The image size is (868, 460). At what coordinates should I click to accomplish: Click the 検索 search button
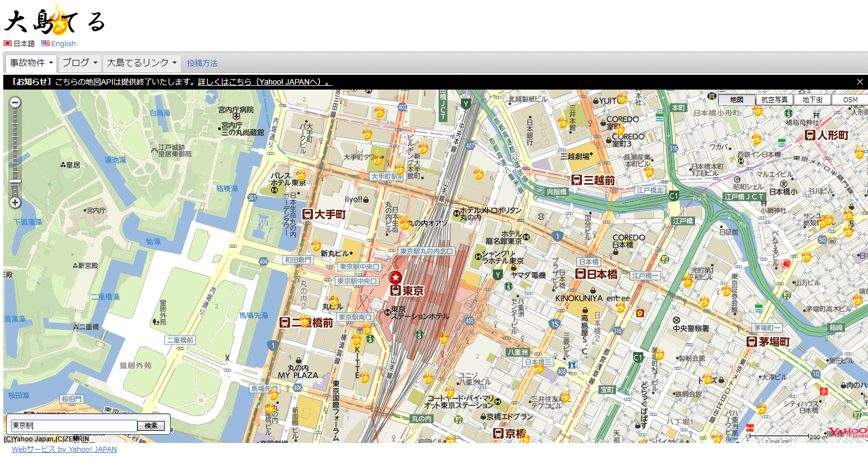tap(151, 425)
